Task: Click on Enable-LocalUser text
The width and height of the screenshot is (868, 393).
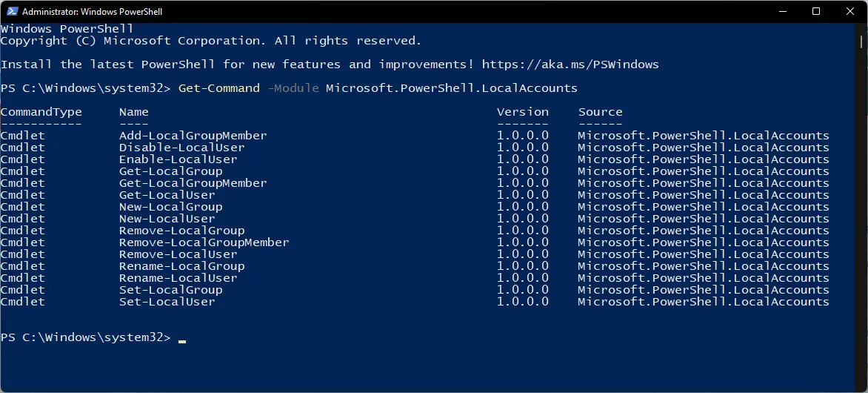Action: point(178,159)
